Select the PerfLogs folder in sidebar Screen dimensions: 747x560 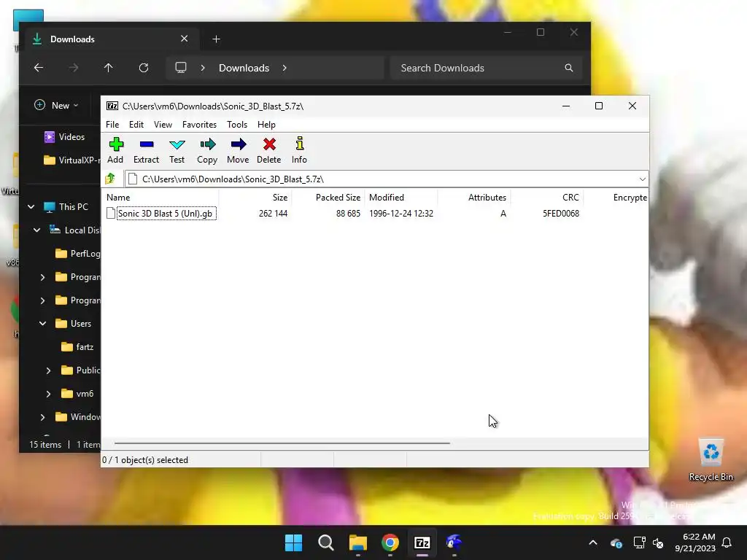click(77, 253)
